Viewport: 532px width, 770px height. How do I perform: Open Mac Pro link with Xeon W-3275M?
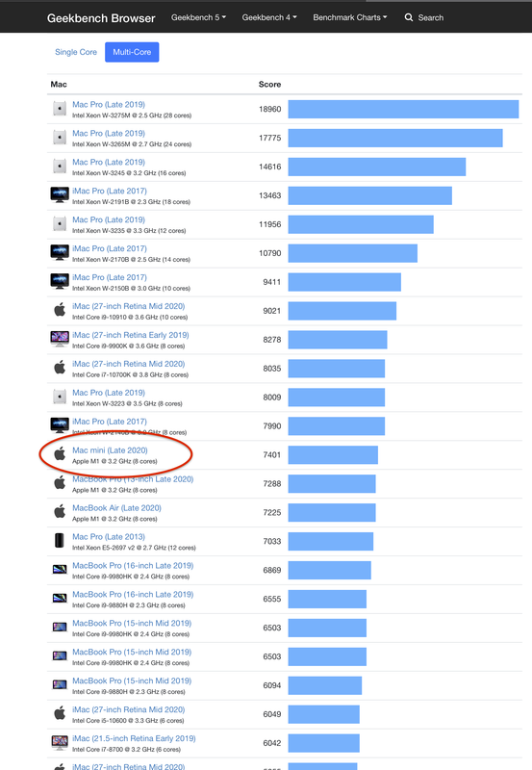click(x=109, y=105)
